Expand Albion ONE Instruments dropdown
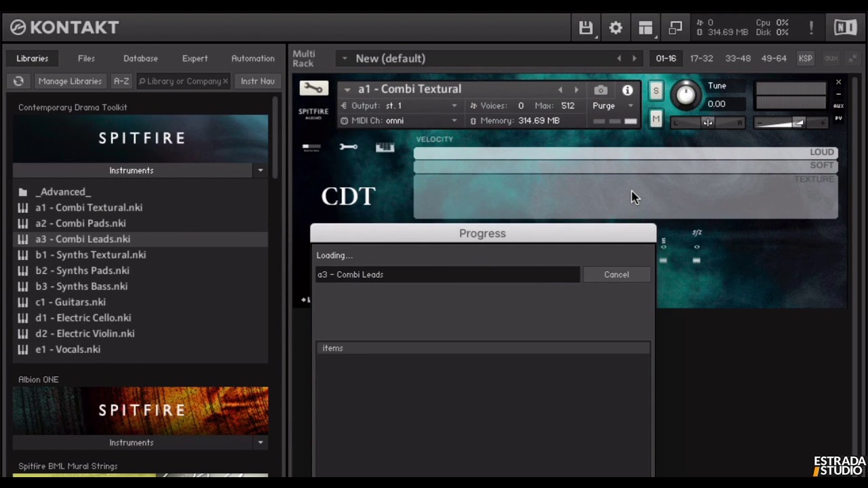The width and height of the screenshot is (868, 488). [260, 443]
